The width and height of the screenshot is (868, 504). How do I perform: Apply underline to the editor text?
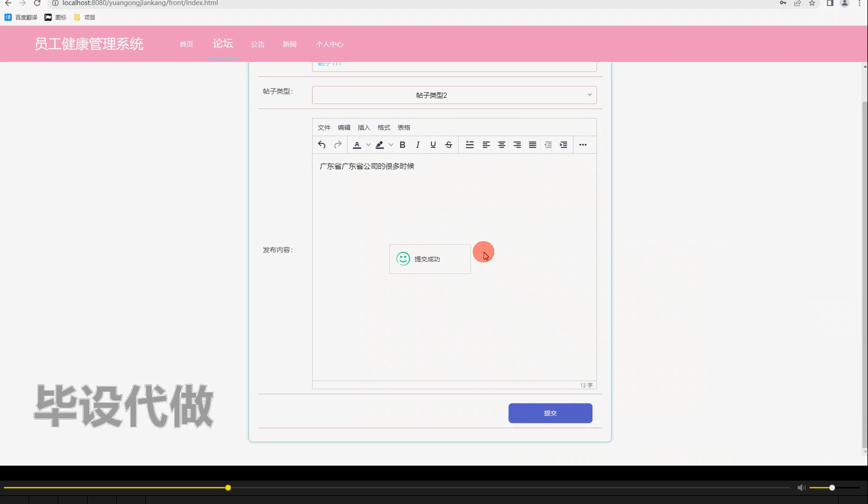pyautogui.click(x=433, y=144)
